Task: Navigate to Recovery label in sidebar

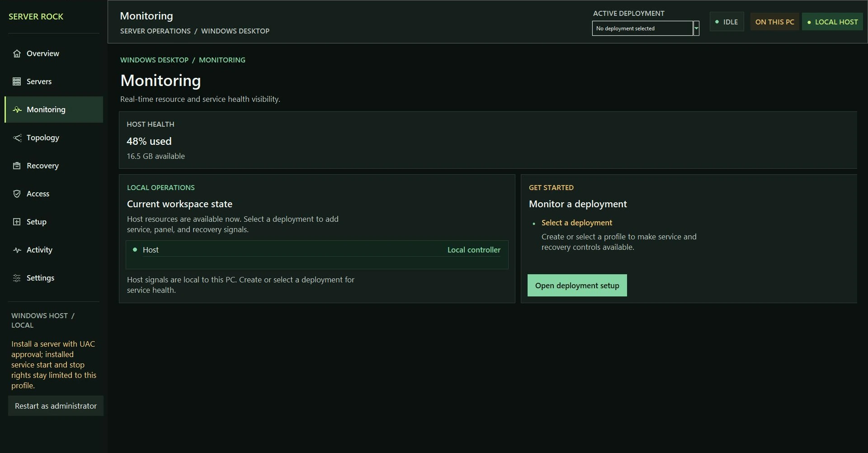Action: coord(42,166)
